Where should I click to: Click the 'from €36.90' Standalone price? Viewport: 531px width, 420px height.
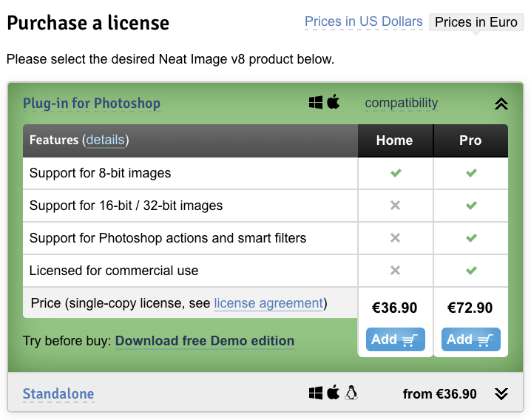tap(439, 394)
